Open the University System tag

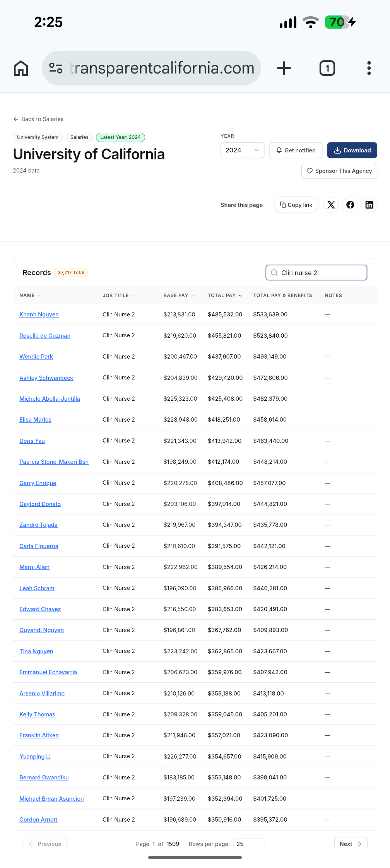pos(38,137)
